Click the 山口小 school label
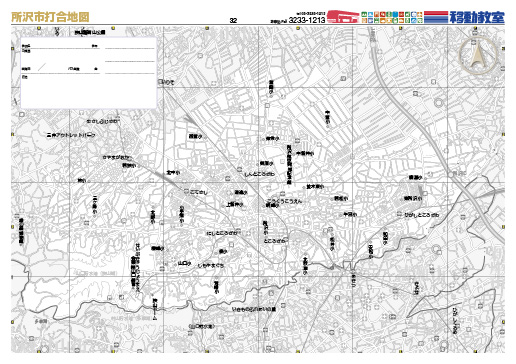 [184, 263]
